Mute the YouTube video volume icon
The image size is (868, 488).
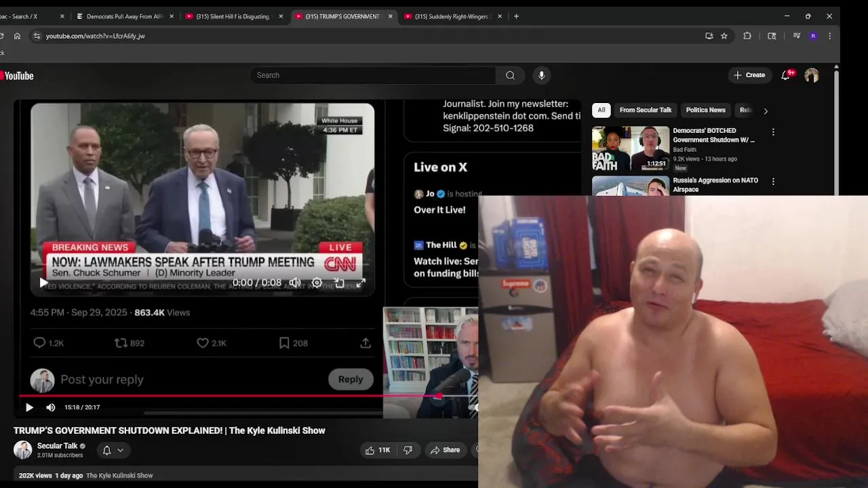(x=50, y=407)
